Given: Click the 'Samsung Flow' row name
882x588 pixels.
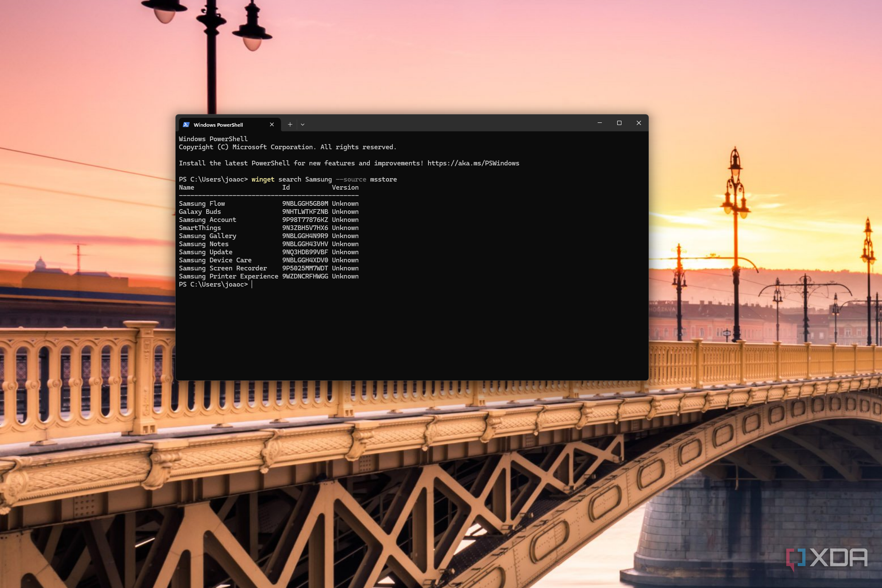Looking at the screenshot, I should tap(202, 204).
